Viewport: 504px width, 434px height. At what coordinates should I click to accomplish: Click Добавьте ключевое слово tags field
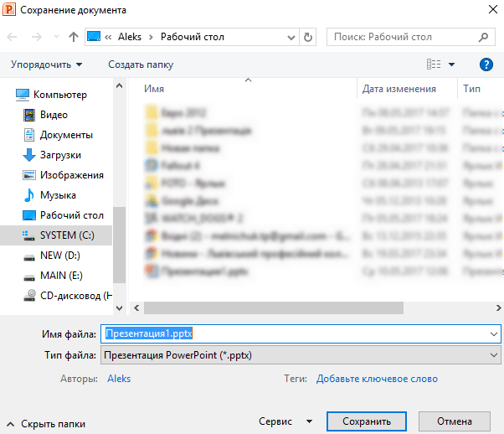pyautogui.click(x=377, y=379)
